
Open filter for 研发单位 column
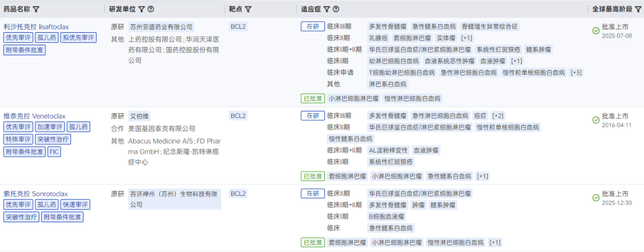(141, 10)
